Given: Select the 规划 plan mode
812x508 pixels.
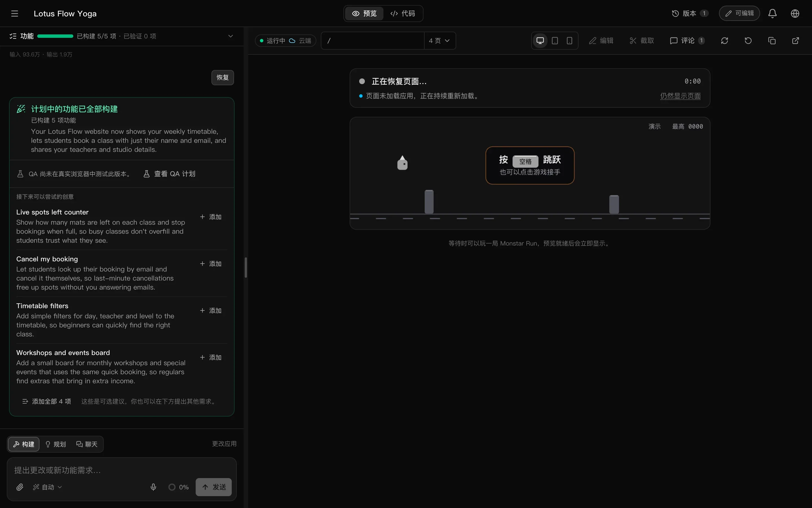Looking at the screenshot, I should pos(56,444).
